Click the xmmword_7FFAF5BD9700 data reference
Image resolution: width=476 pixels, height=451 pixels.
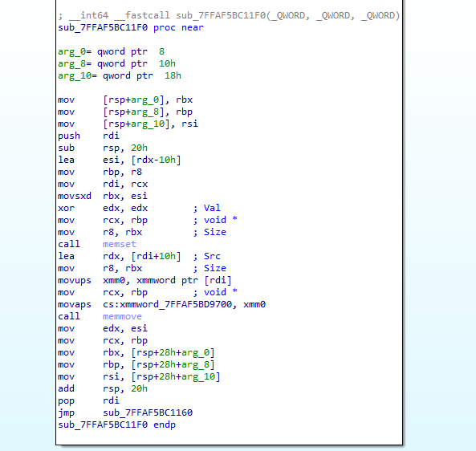coord(176,304)
